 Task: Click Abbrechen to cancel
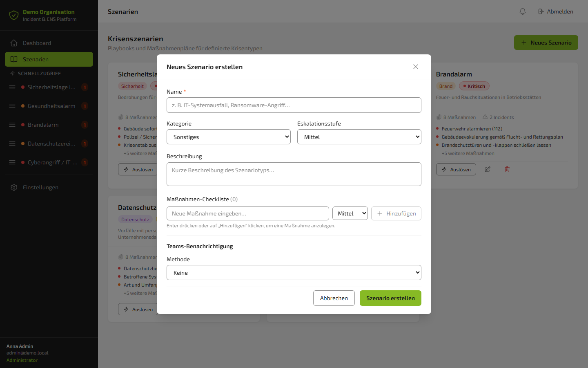tap(334, 298)
